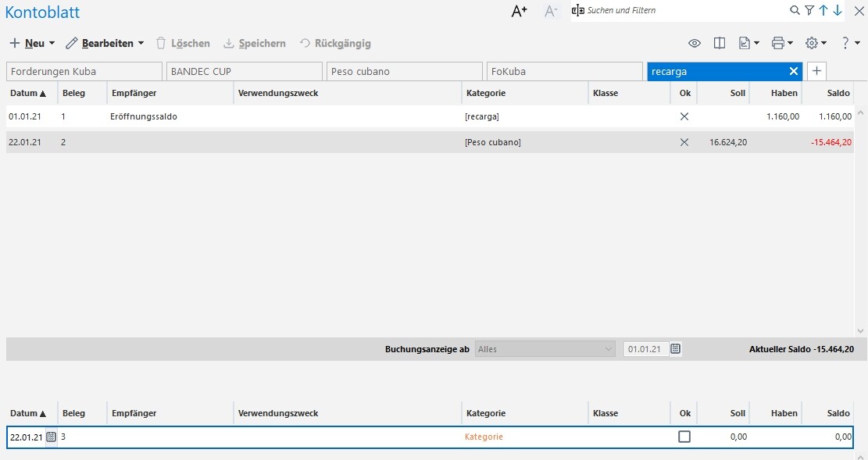868x460 pixels.
Task: Expand the Neu dropdown arrow
Action: click(52, 43)
